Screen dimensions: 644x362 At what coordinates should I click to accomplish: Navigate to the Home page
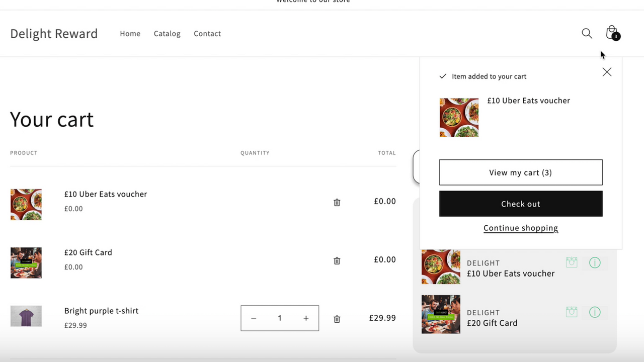130,33
